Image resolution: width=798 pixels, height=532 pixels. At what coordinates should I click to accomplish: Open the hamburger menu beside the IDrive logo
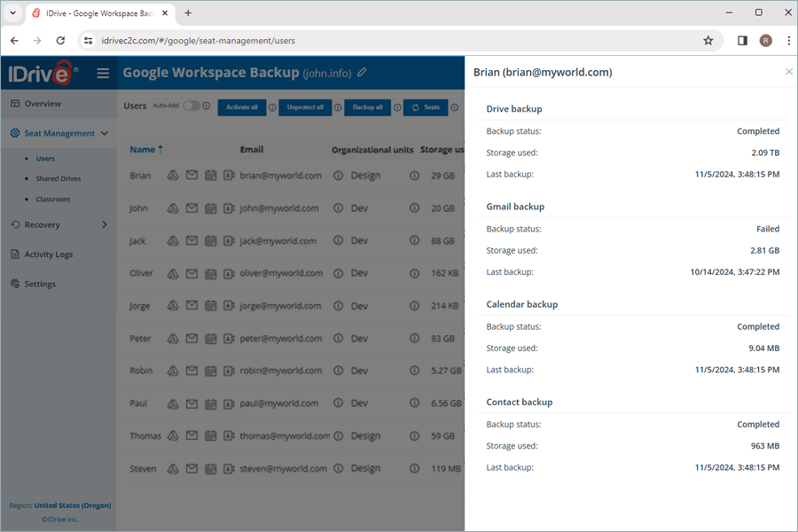[103, 74]
